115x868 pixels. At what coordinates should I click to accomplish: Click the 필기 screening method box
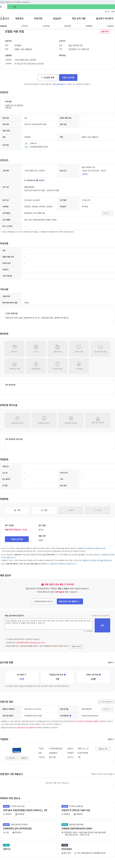71,510
